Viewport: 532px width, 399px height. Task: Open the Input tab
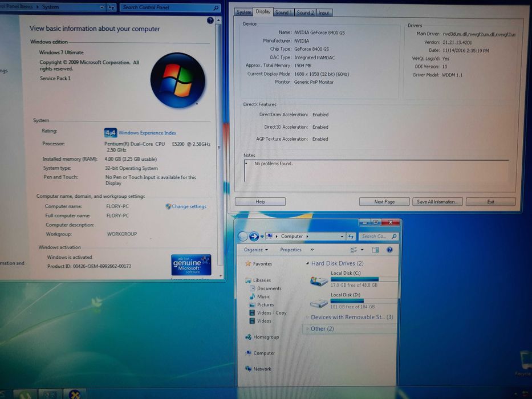324,13
